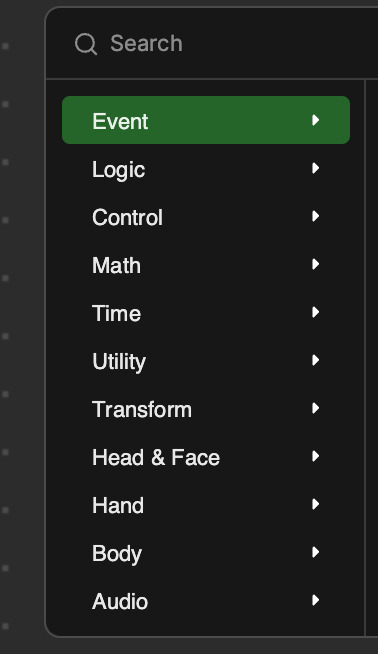Viewport: 378px width, 654px height.
Task: Select the Body category
Action: coord(206,552)
